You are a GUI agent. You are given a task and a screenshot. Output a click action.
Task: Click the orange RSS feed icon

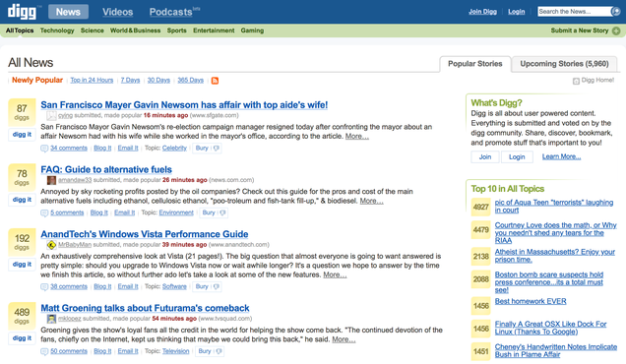coord(215,81)
